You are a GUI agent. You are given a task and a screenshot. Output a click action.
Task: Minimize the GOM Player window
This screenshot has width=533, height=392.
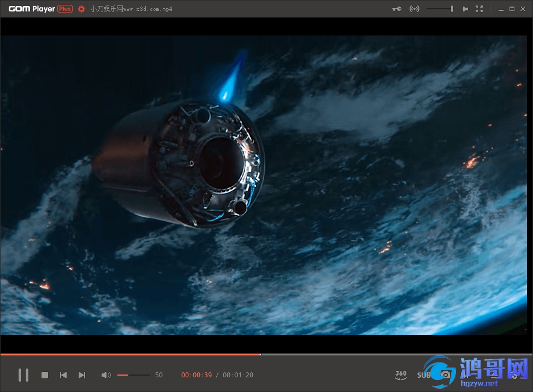click(501, 9)
